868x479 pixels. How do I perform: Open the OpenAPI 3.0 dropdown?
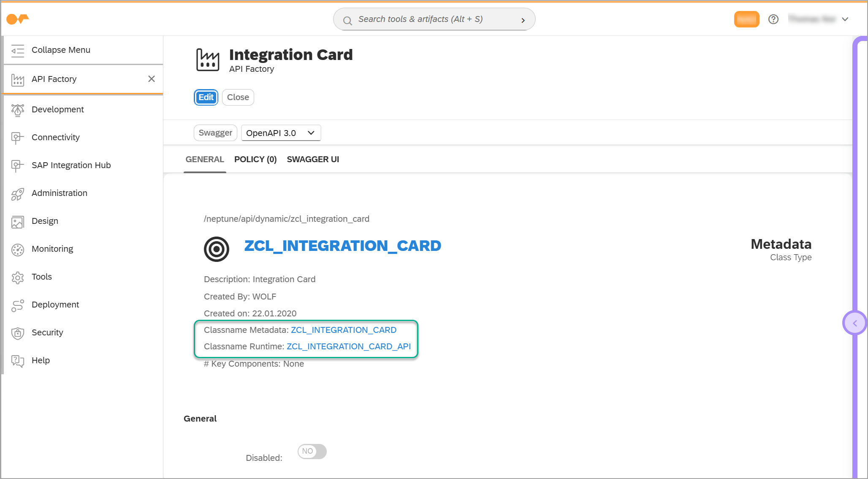coord(281,133)
